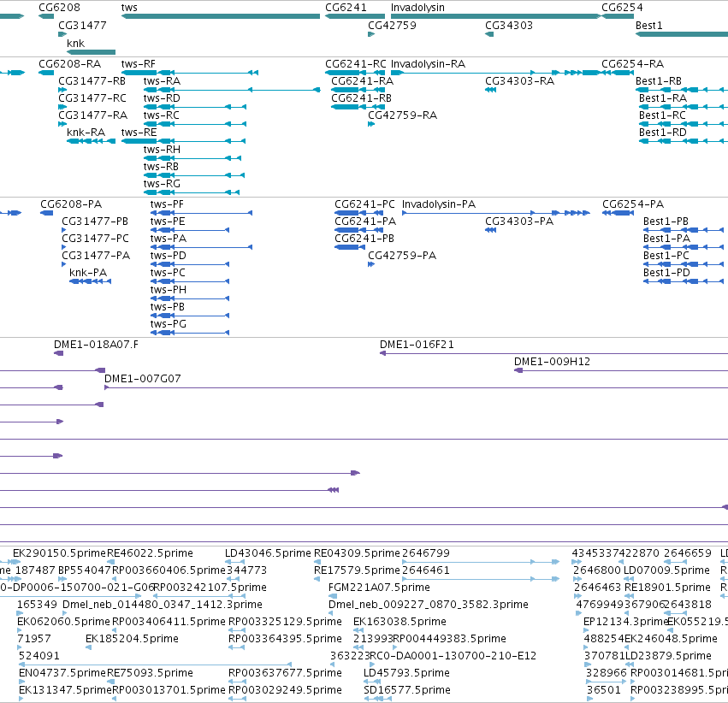
Task: Select the Best1 gene label
Action: click(648, 26)
